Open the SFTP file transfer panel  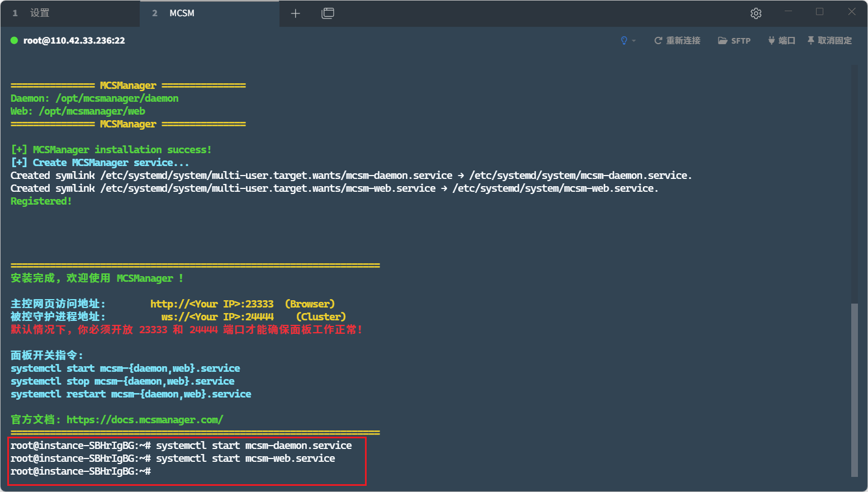(x=734, y=40)
